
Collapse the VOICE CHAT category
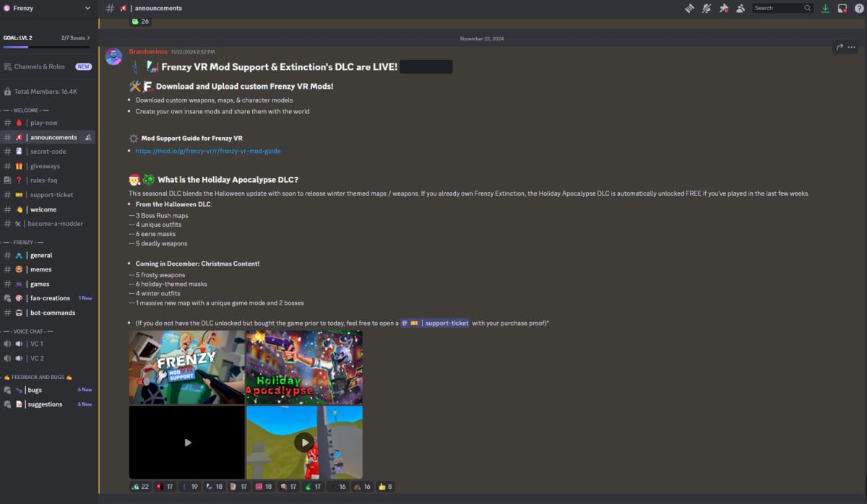click(x=26, y=331)
